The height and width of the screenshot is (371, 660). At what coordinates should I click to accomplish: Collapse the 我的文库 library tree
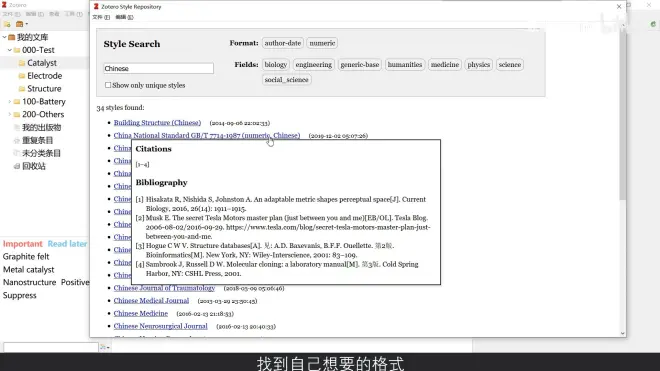(x=4, y=37)
